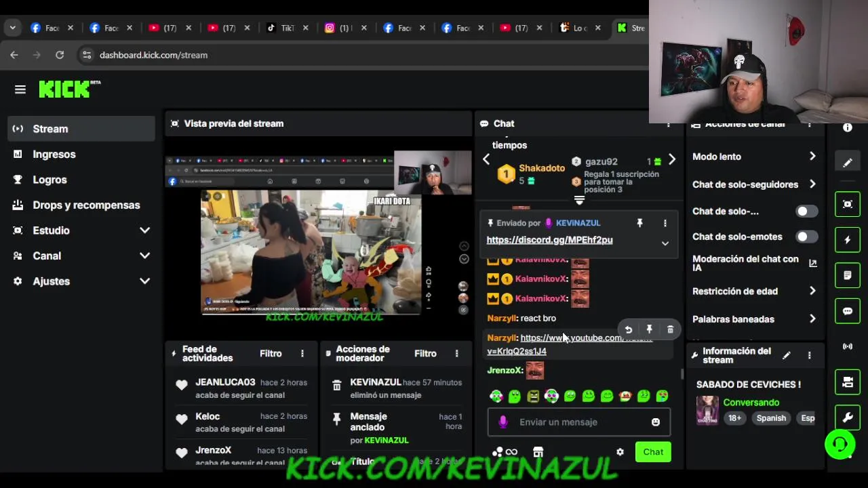Open Restricción de edad settings

click(x=755, y=291)
